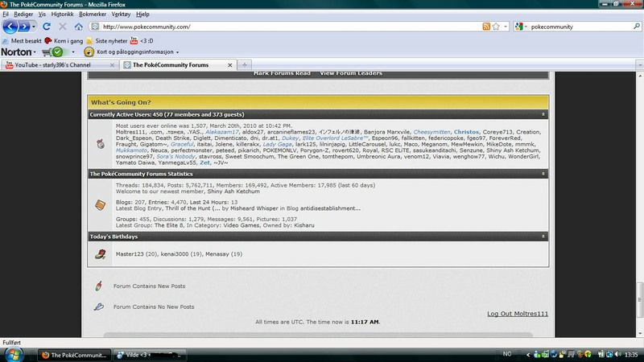The width and height of the screenshot is (644, 362).
Task: Open Mest besøkt bookmark
Action: 22,41
